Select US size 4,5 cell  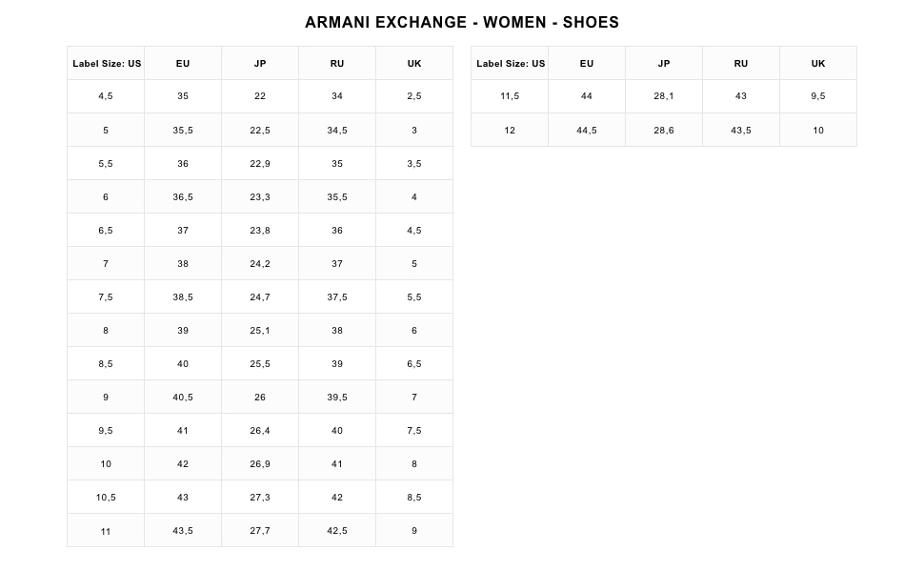(x=106, y=96)
